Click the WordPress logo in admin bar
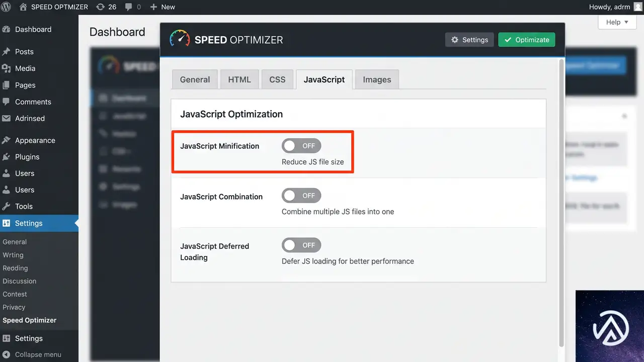The image size is (644, 362). pos(7,7)
